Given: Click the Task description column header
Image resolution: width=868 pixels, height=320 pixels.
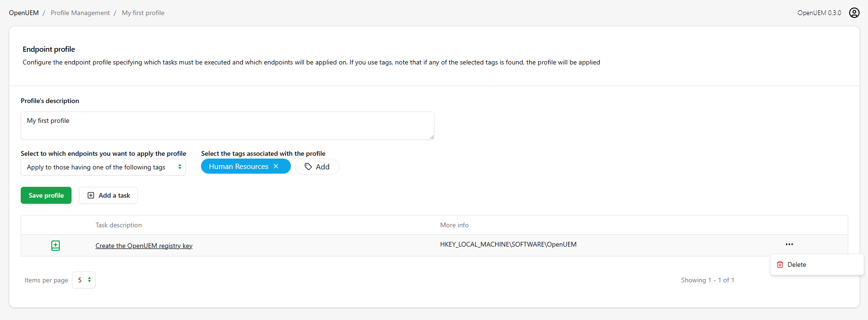Looking at the screenshot, I should click(x=119, y=225).
